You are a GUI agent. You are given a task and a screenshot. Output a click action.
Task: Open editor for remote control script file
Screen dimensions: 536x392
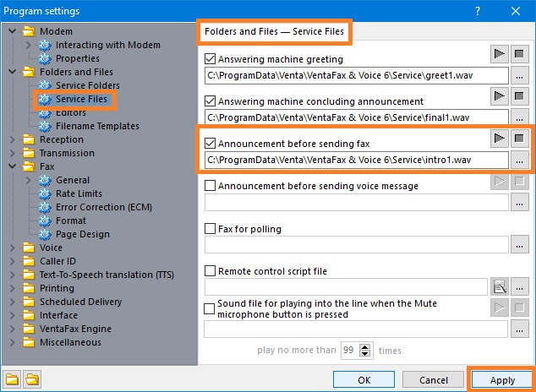(x=500, y=287)
